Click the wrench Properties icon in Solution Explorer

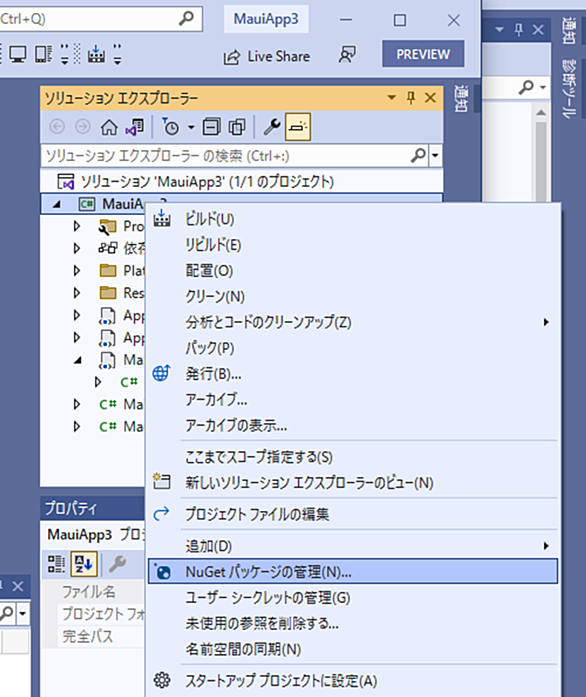pyautogui.click(x=272, y=127)
